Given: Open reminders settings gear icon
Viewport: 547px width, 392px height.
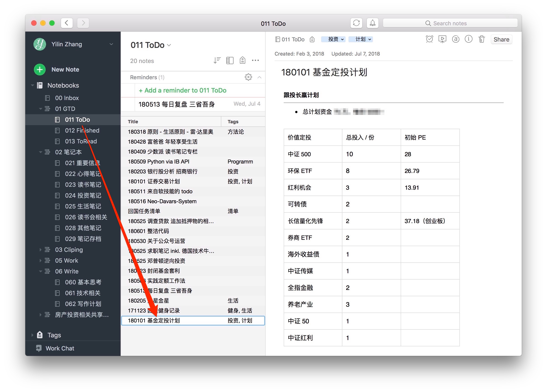Looking at the screenshot, I should pos(248,77).
